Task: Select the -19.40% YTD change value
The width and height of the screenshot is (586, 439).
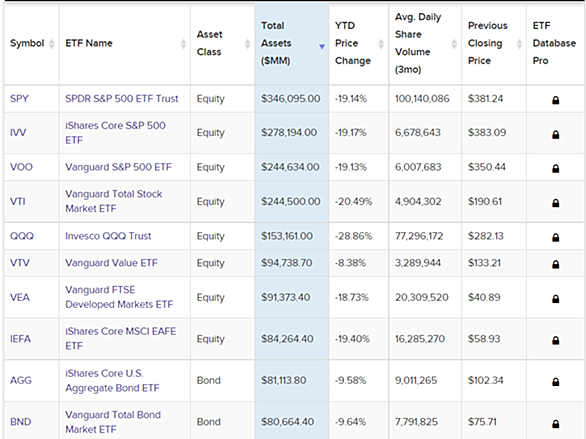Action: point(352,339)
